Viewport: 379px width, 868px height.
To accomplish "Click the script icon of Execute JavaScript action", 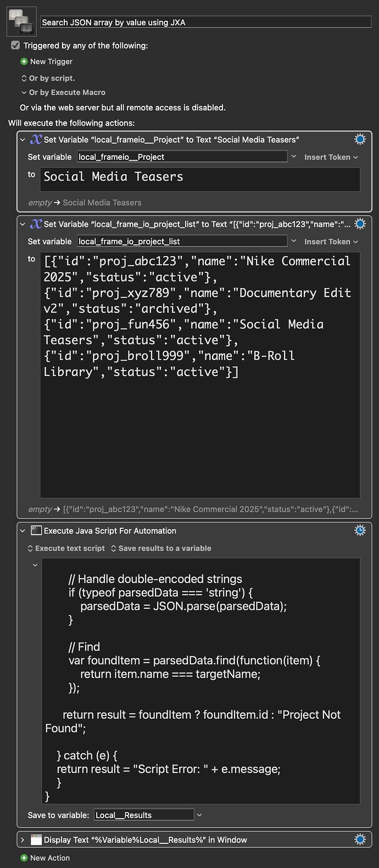I will click(x=36, y=530).
